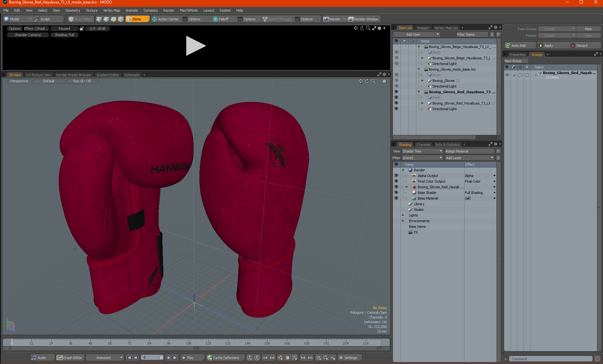The image size is (603, 364).
Task: Open the Render Window
Action: coord(363,19)
